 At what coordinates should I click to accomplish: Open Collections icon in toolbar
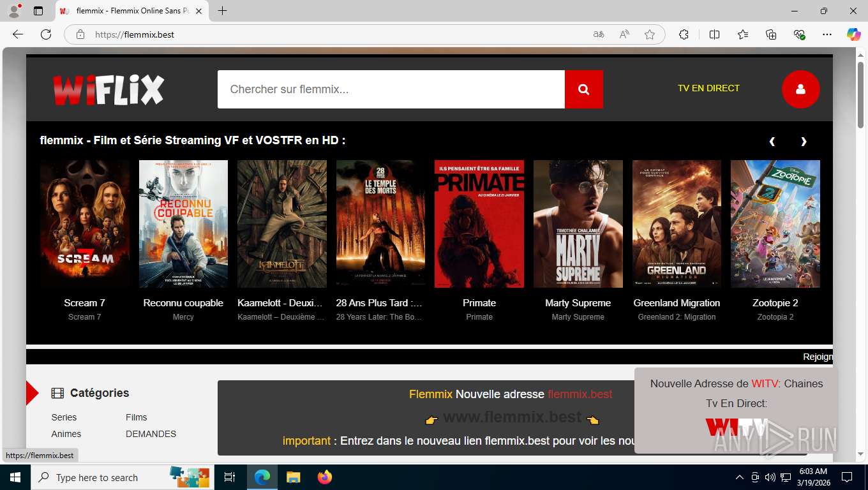pyautogui.click(x=771, y=34)
